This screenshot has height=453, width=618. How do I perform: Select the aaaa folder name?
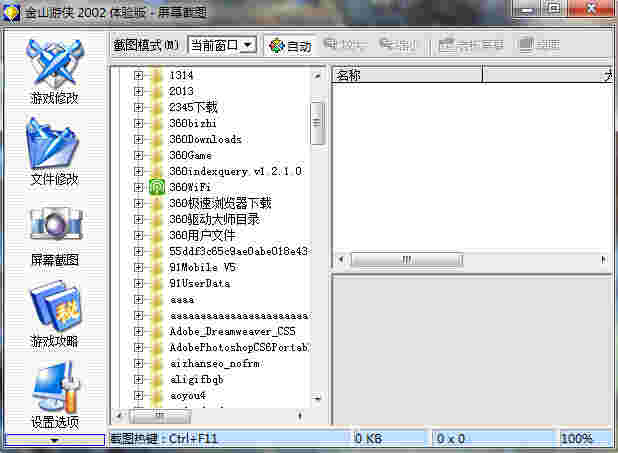(182, 300)
